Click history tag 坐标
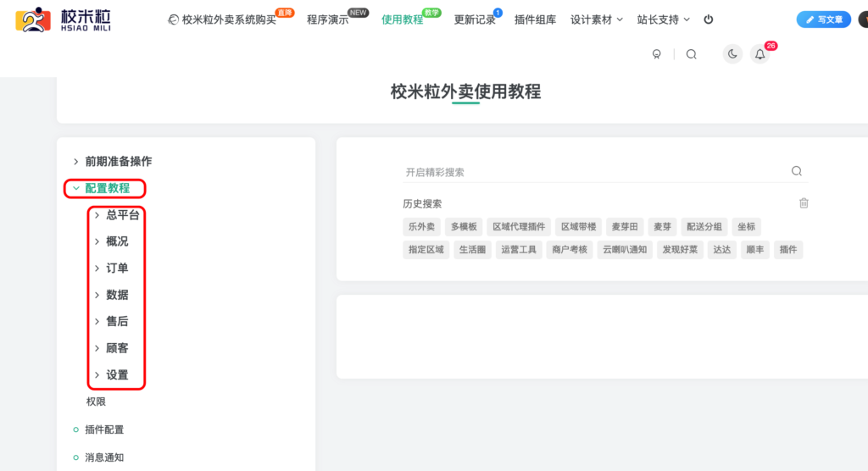Image resolution: width=868 pixels, height=471 pixels. coord(746,226)
